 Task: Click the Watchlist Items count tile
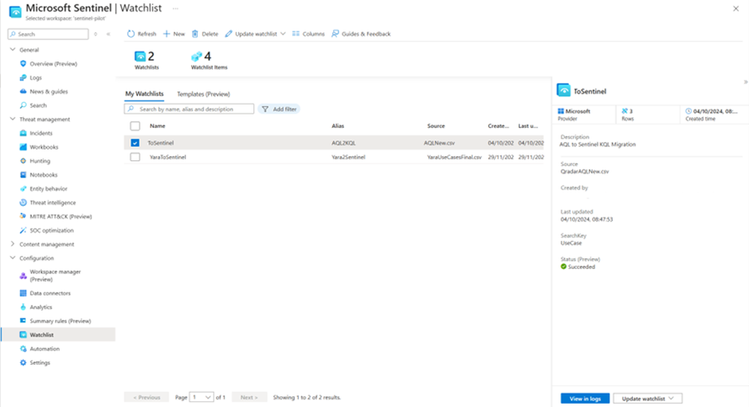pyautogui.click(x=209, y=61)
